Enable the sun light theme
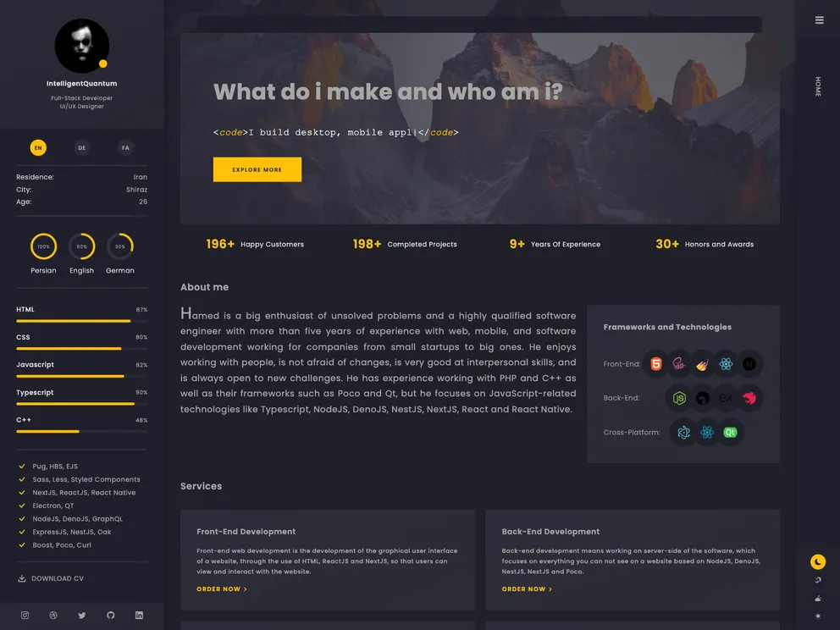 pyautogui.click(x=818, y=616)
